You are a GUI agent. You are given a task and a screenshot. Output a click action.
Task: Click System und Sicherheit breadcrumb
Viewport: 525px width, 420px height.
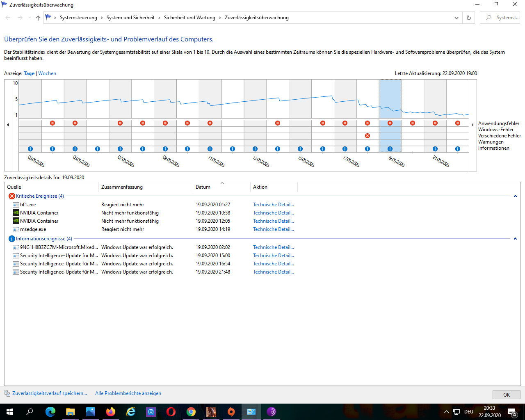pyautogui.click(x=130, y=18)
